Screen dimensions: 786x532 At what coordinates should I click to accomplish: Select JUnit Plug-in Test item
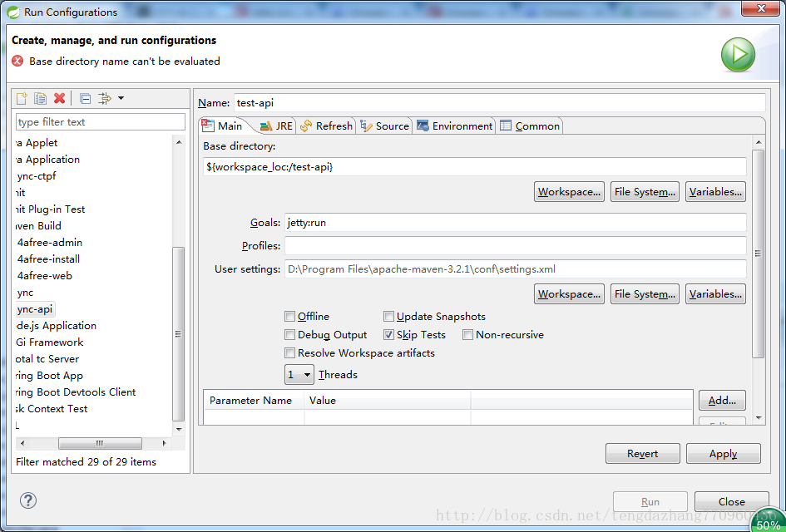click(x=50, y=209)
